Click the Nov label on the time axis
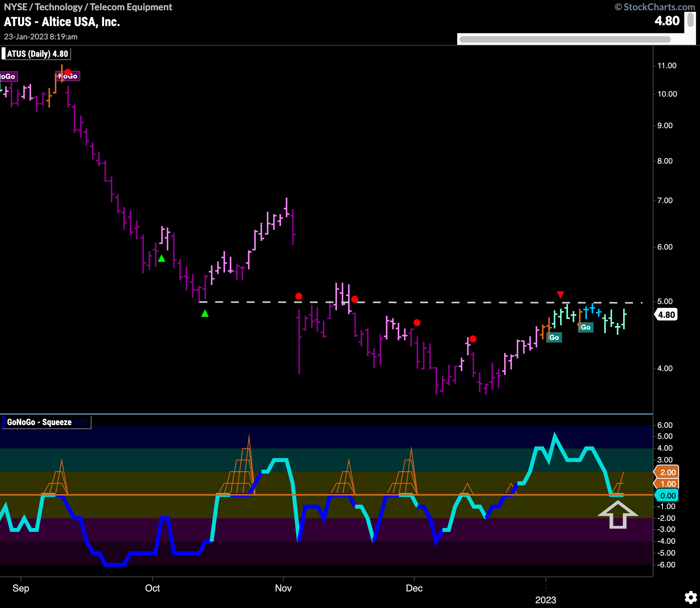The image size is (700, 608). [x=283, y=588]
